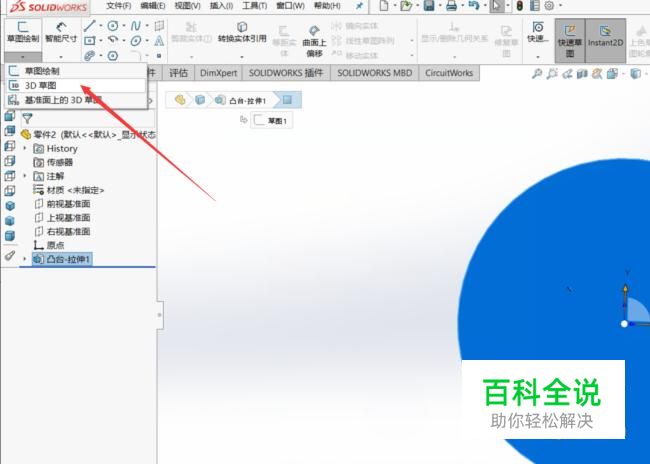Click the Select cursor tool
The width and height of the screenshot is (650, 464).
click(x=497, y=6)
